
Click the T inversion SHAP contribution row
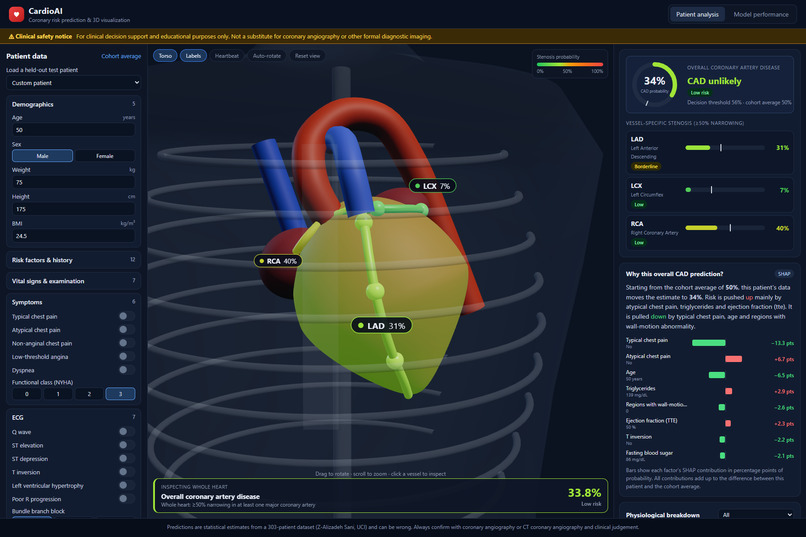[x=709, y=439]
